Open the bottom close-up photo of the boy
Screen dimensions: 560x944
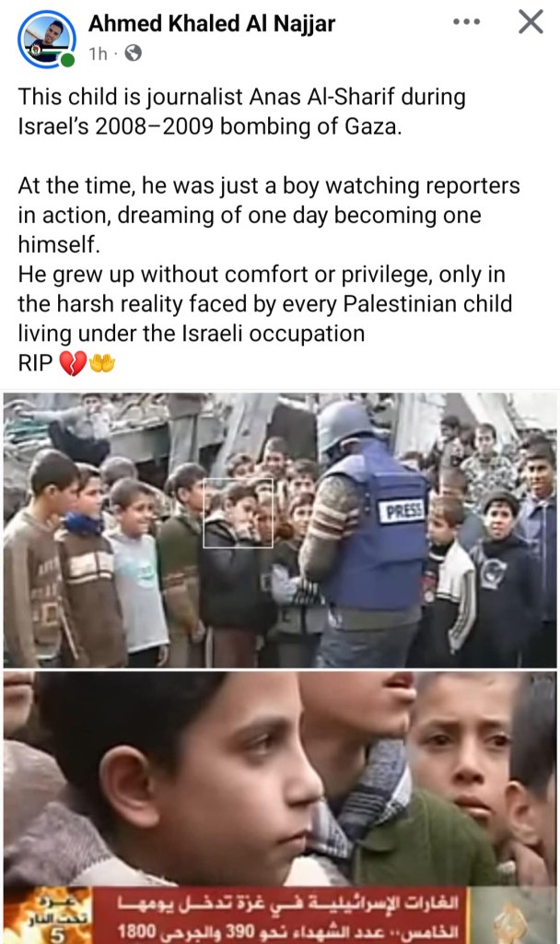click(280, 808)
